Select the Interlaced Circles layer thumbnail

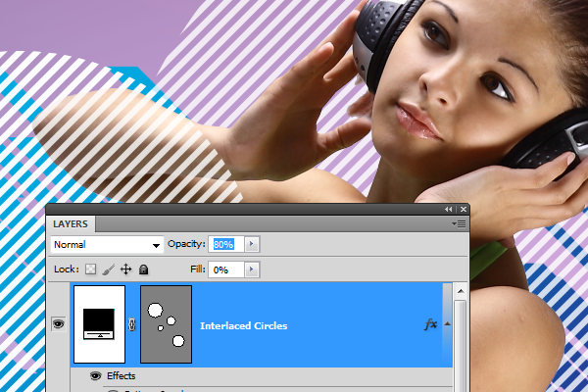click(x=99, y=324)
